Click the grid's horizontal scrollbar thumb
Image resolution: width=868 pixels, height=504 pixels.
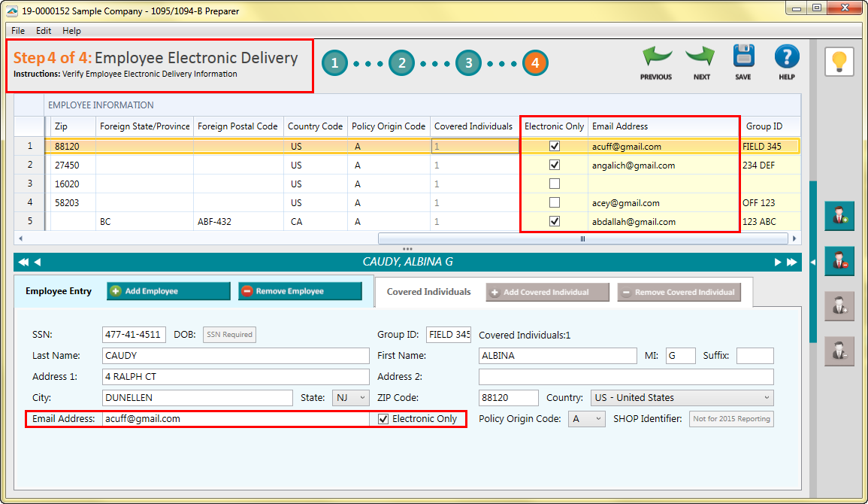pyautogui.click(x=582, y=238)
